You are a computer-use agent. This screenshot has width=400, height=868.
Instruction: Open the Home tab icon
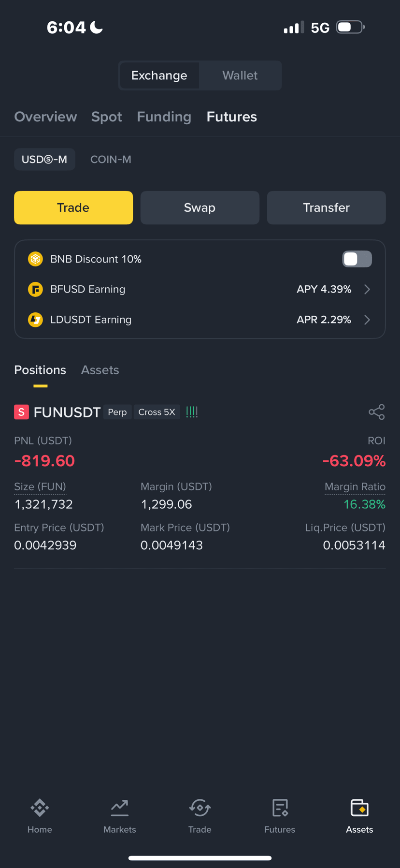click(x=40, y=807)
